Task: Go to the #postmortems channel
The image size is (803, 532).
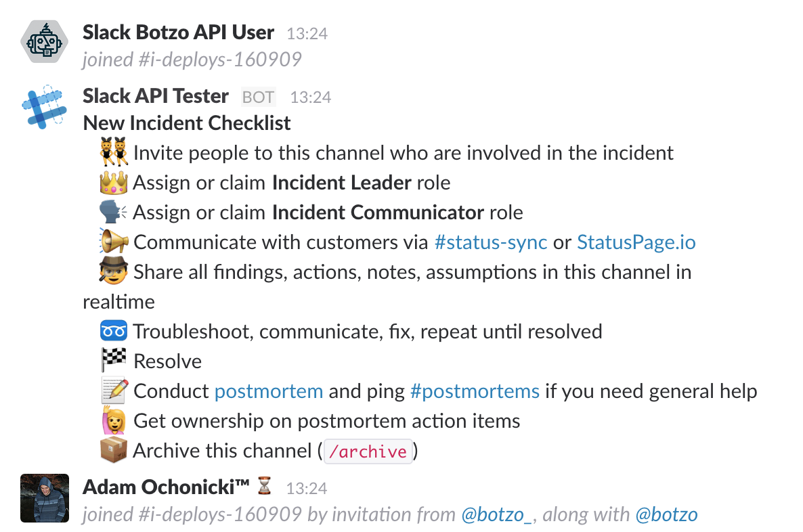Action: click(475, 391)
